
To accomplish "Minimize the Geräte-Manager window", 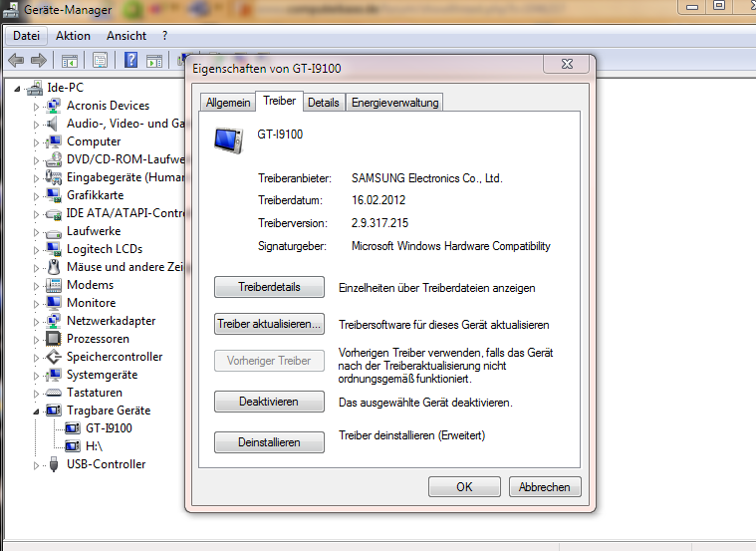I will (692, 7).
